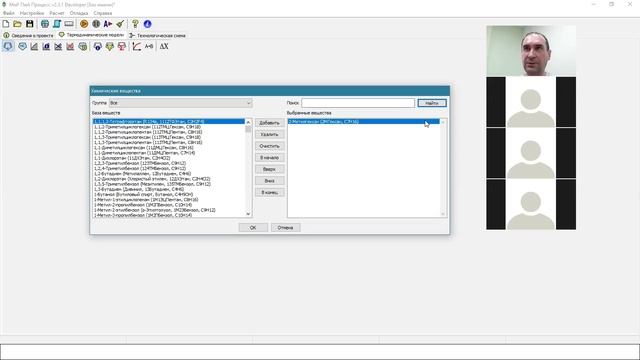Click the Отмена cancel button
Image resolution: width=640 pixels, height=360 pixels.
pyautogui.click(x=285, y=228)
